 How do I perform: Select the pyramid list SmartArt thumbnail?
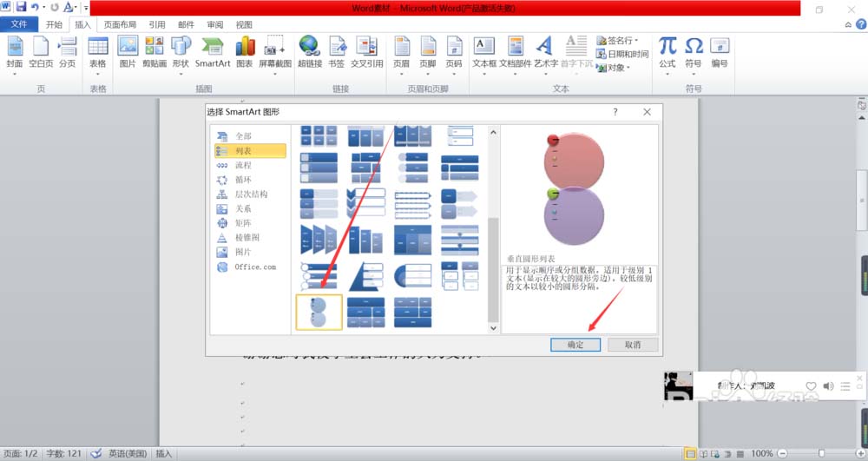pyautogui.click(x=366, y=276)
